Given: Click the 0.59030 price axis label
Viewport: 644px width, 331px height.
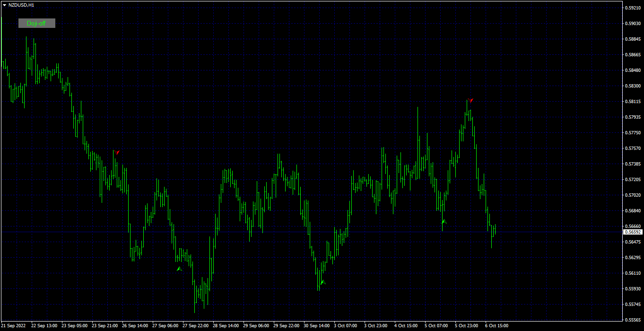Looking at the screenshot, I should coord(634,24).
